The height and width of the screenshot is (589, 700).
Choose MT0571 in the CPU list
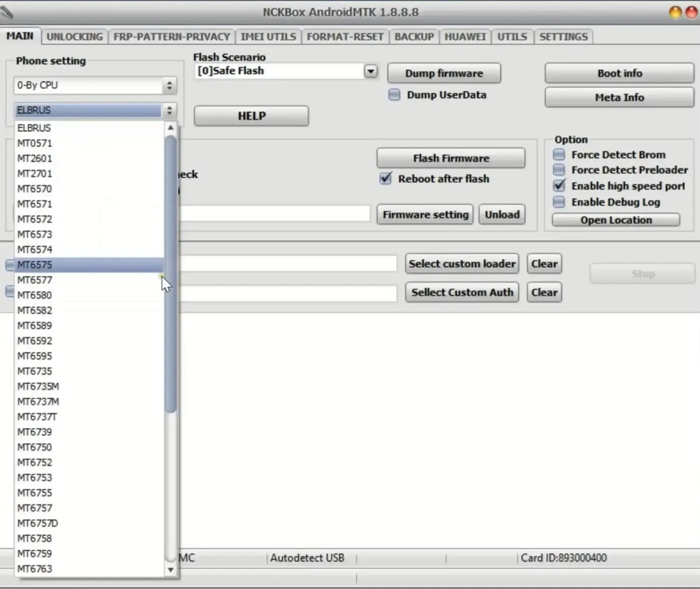(89, 143)
